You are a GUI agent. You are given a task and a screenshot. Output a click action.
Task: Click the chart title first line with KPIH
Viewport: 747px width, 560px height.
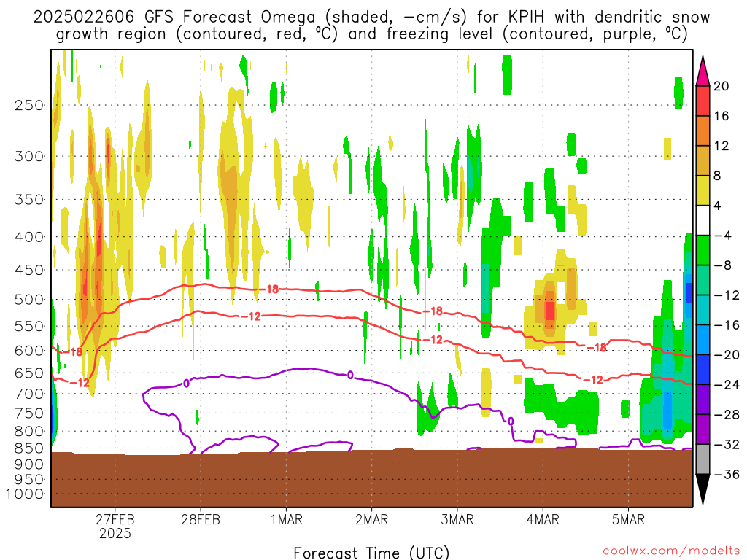(371, 17)
